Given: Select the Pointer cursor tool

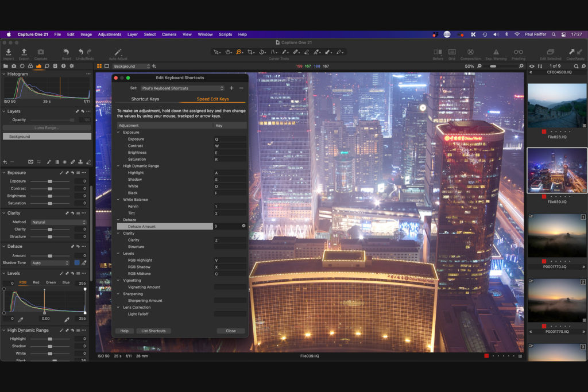Looking at the screenshot, I should pyautogui.click(x=216, y=52).
